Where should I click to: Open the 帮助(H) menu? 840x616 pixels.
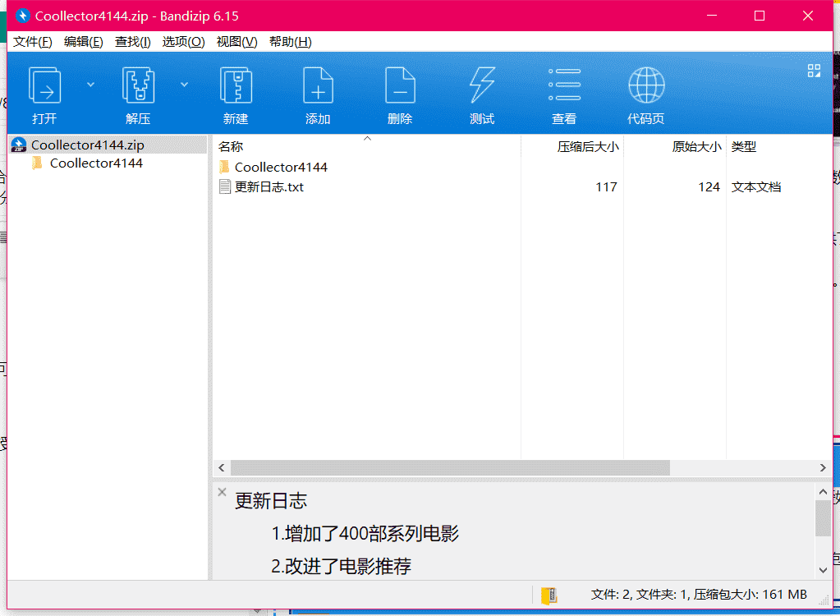tap(291, 42)
